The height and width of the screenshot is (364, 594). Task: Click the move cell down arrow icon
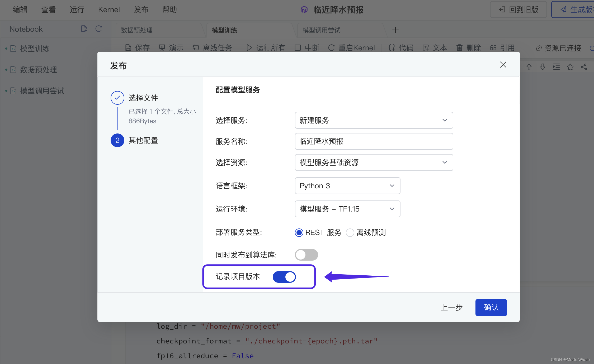(x=543, y=67)
